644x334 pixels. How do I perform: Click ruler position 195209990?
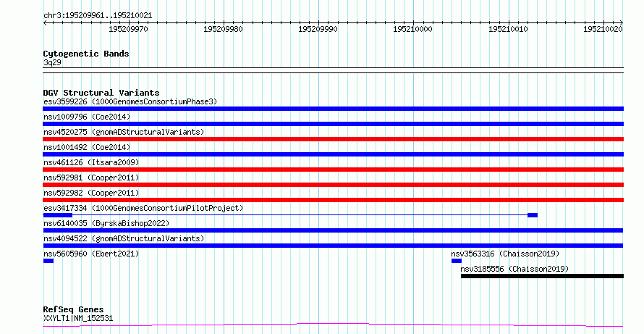[318, 29]
